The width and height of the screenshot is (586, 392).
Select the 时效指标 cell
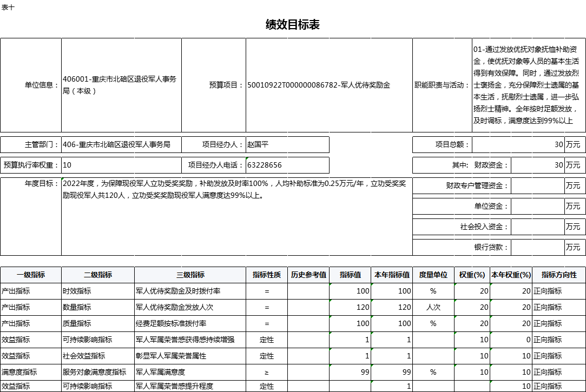pos(98,291)
